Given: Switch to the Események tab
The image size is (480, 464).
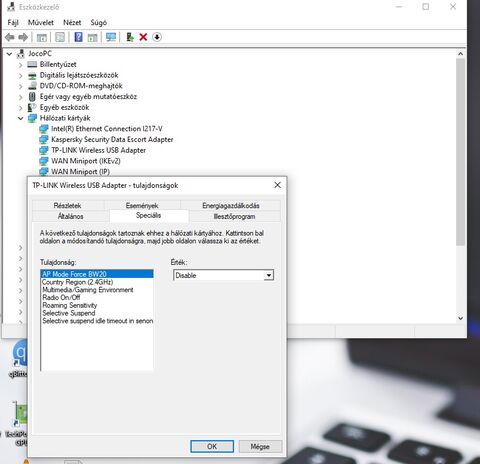Looking at the screenshot, I should coord(142,205).
